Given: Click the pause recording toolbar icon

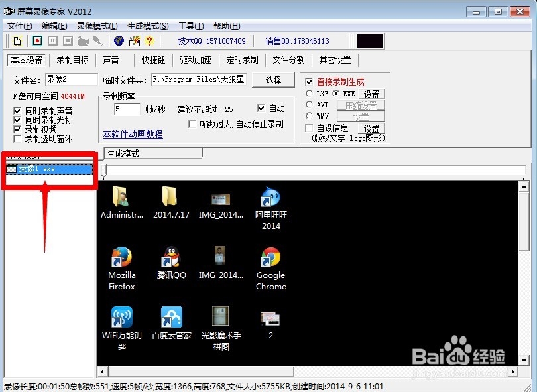Looking at the screenshot, I should tap(52, 41).
